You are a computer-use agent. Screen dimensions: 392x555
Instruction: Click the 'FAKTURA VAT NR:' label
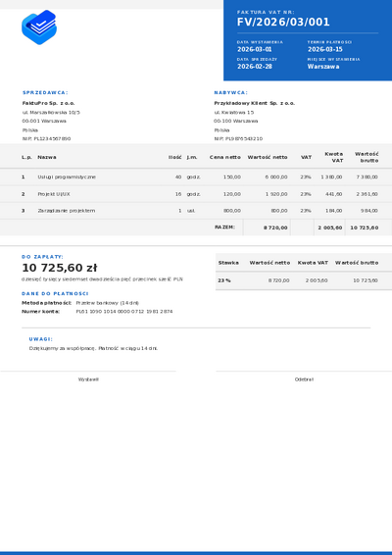point(266,12)
